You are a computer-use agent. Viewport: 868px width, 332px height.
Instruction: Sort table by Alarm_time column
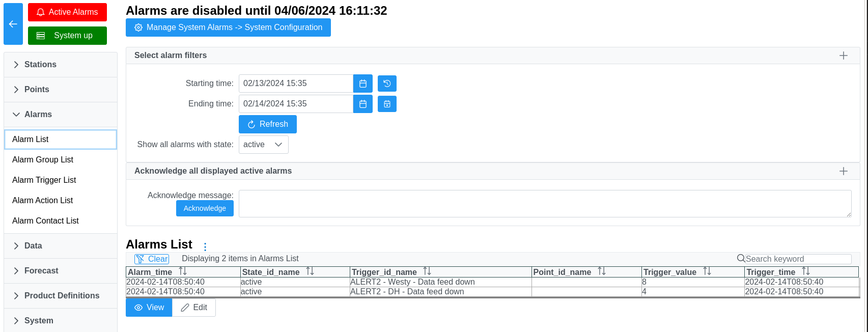click(x=183, y=272)
